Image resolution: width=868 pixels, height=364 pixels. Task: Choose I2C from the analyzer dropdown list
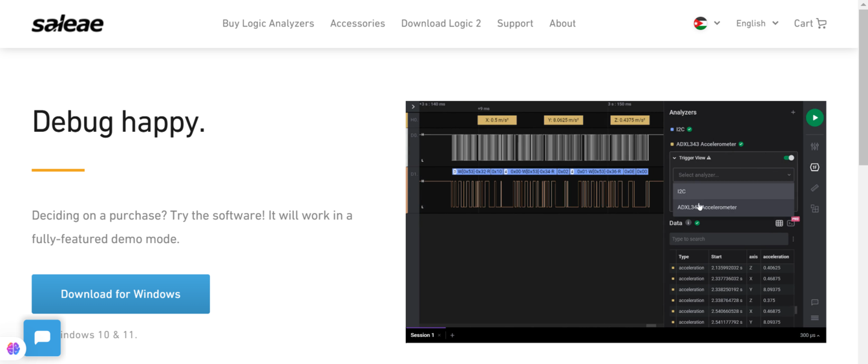tap(734, 191)
